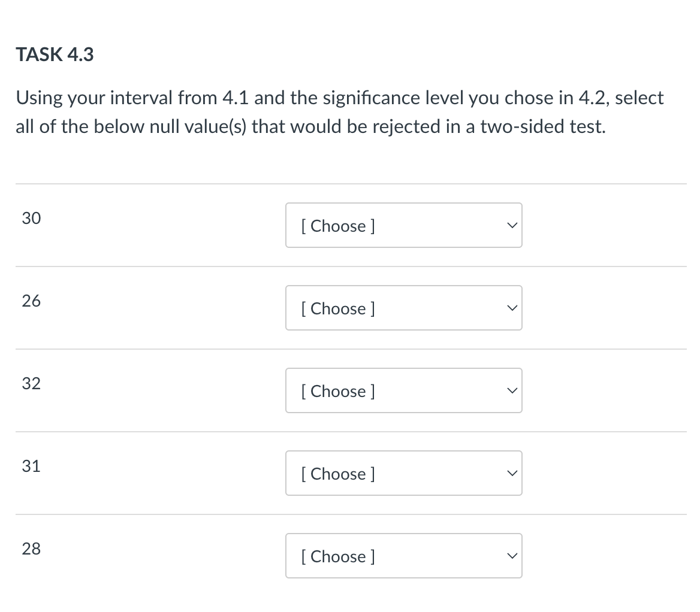Click the chevron arrow in the 30 dropdown
700x612 pixels.
coord(511,225)
